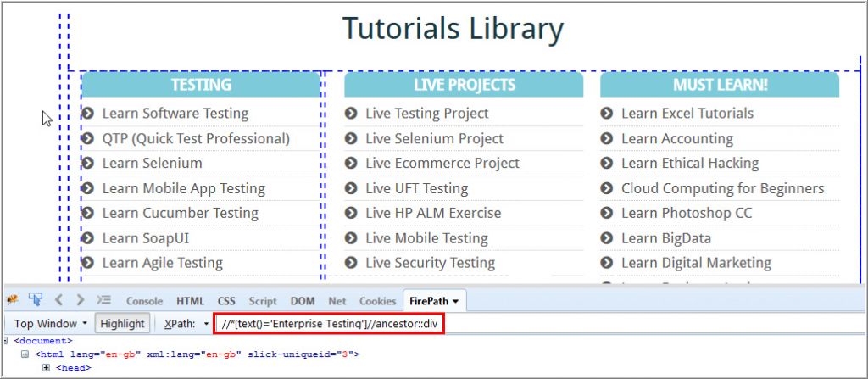
Task: Go back with the Firebug left chevron
Action: 58,300
